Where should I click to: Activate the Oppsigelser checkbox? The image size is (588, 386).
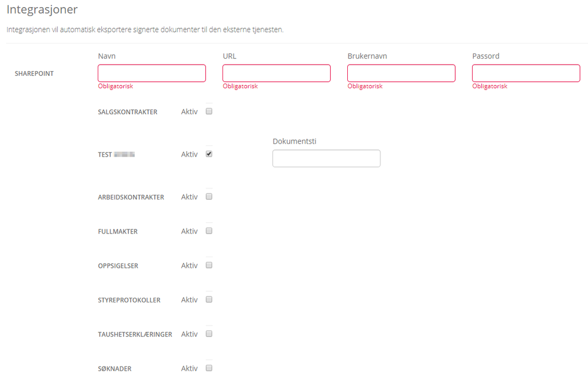(209, 265)
